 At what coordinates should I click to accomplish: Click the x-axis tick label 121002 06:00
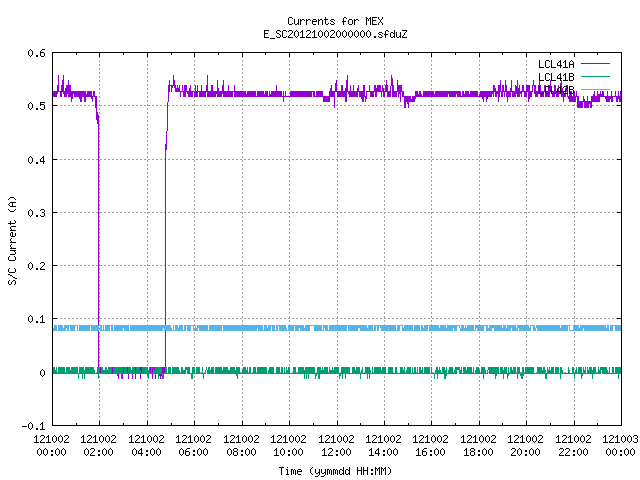pyautogui.click(x=193, y=445)
